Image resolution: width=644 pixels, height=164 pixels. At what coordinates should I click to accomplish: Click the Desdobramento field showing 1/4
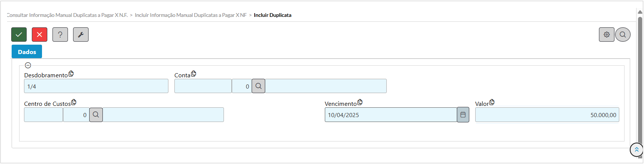96,86
